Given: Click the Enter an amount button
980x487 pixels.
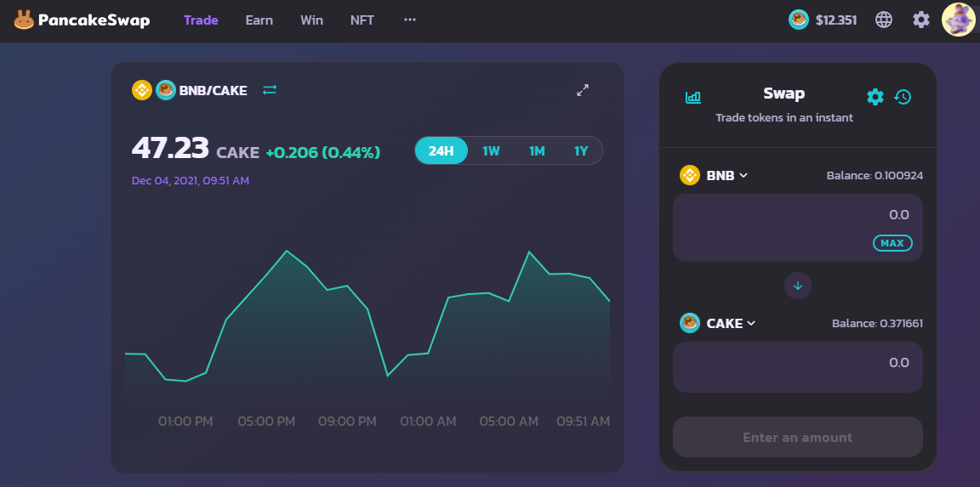Looking at the screenshot, I should (797, 437).
